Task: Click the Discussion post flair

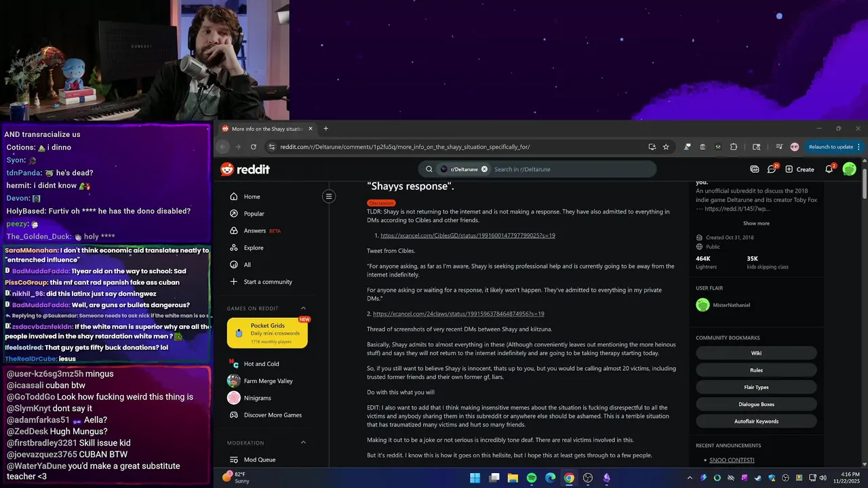Action: coord(381,203)
